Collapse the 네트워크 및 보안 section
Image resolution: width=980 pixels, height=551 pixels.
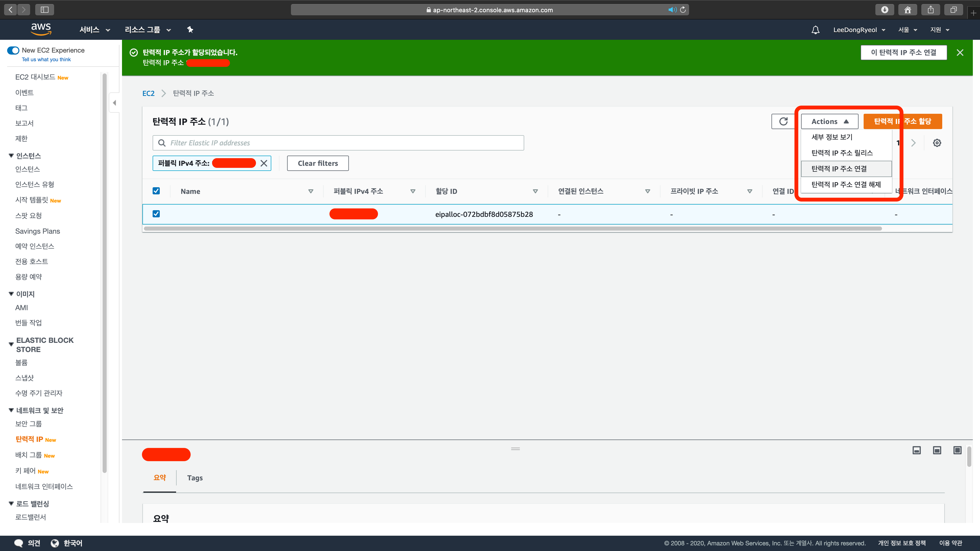click(11, 410)
